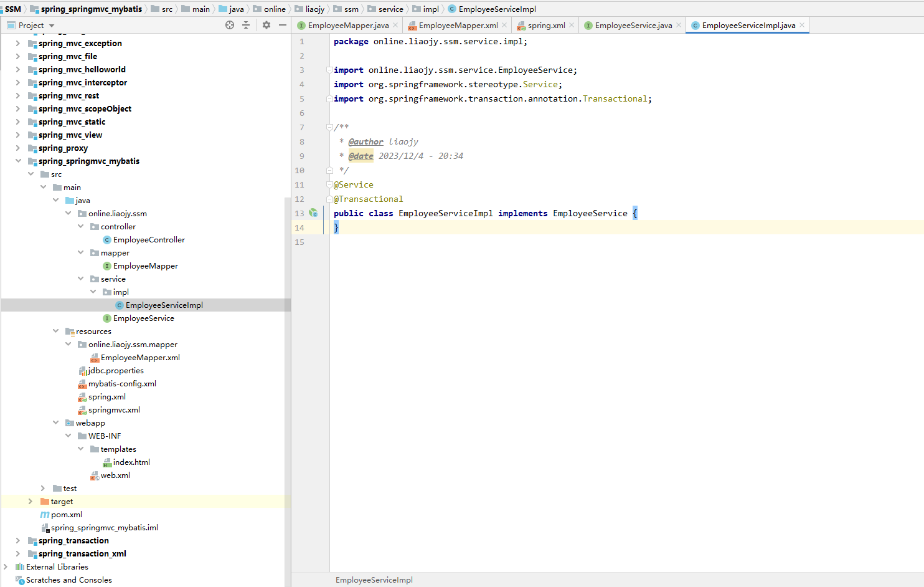Viewport: 924px width, 587px height.
Task: Expand spring_mvc_helloworld module
Action: tap(18, 70)
